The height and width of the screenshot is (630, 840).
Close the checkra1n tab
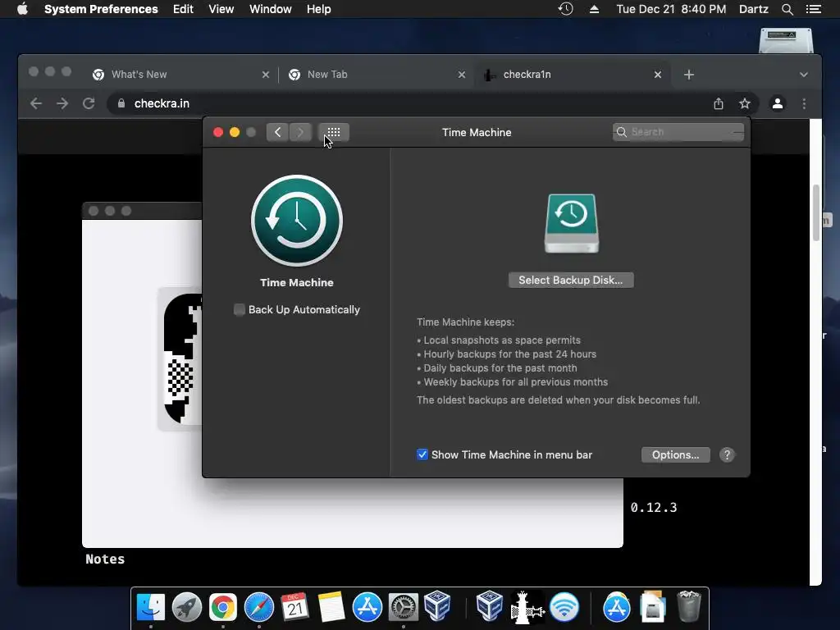click(x=658, y=75)
